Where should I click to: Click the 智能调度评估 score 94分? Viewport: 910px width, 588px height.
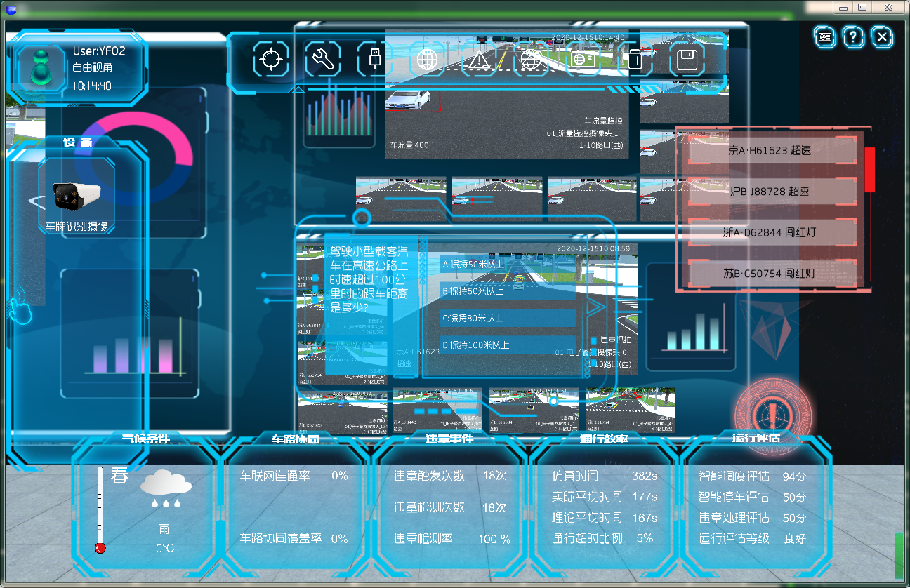click(x=794, y=476)
